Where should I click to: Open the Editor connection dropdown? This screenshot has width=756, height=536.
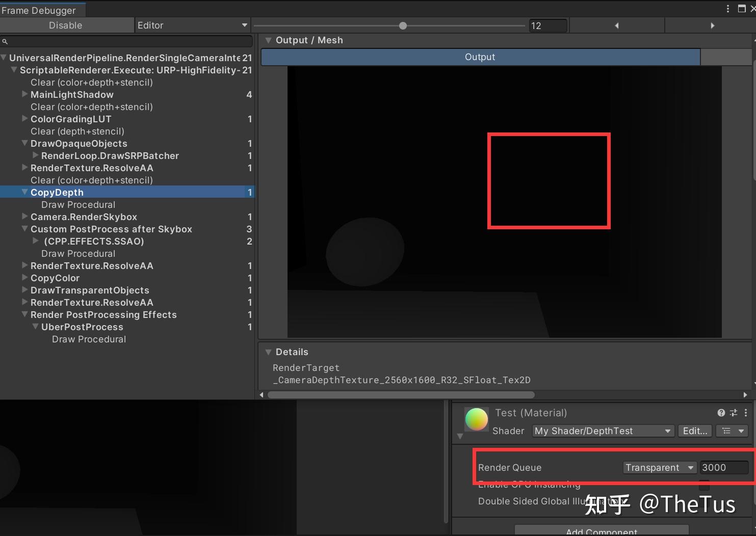coord(192,25)
